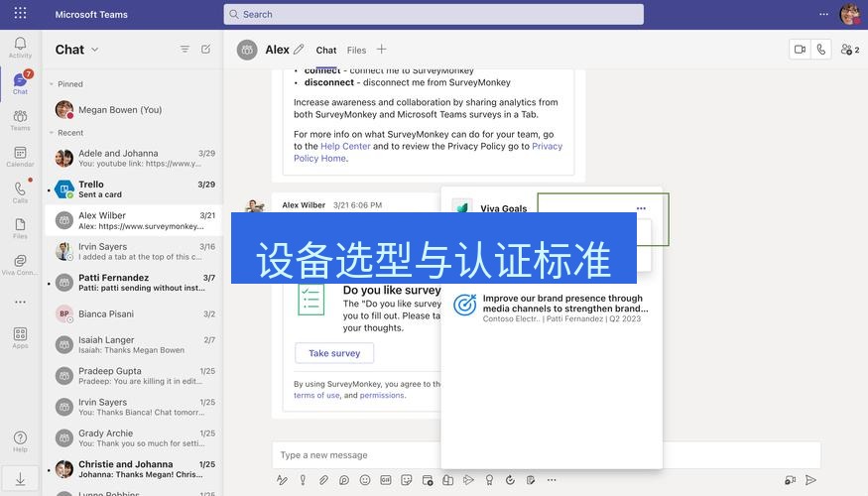Open video clip recording icon

pyautogui.click(x=790, y=480)
